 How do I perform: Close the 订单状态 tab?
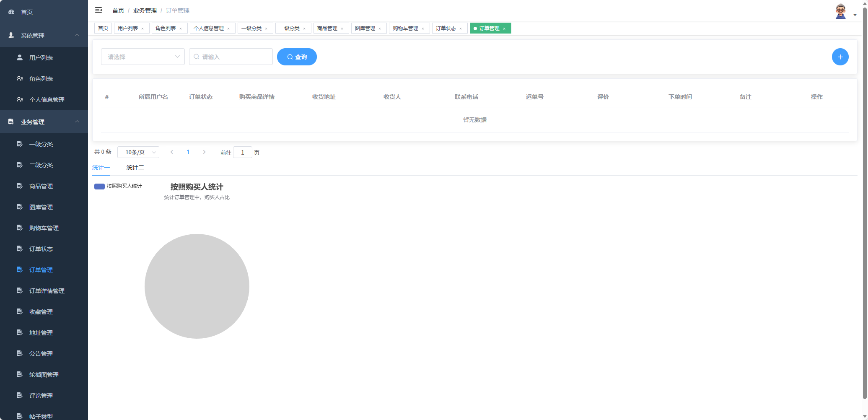point(461,29)
